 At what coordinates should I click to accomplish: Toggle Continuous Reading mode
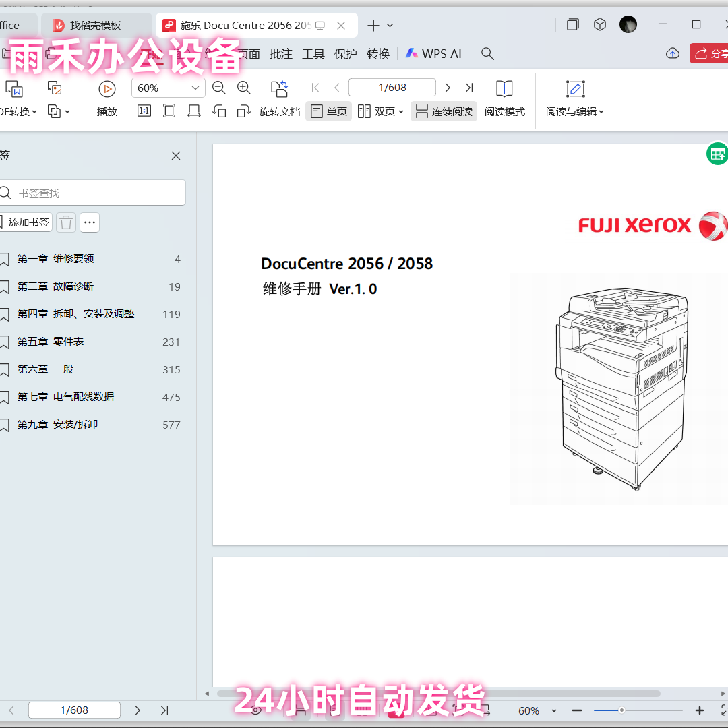[444, 111]
